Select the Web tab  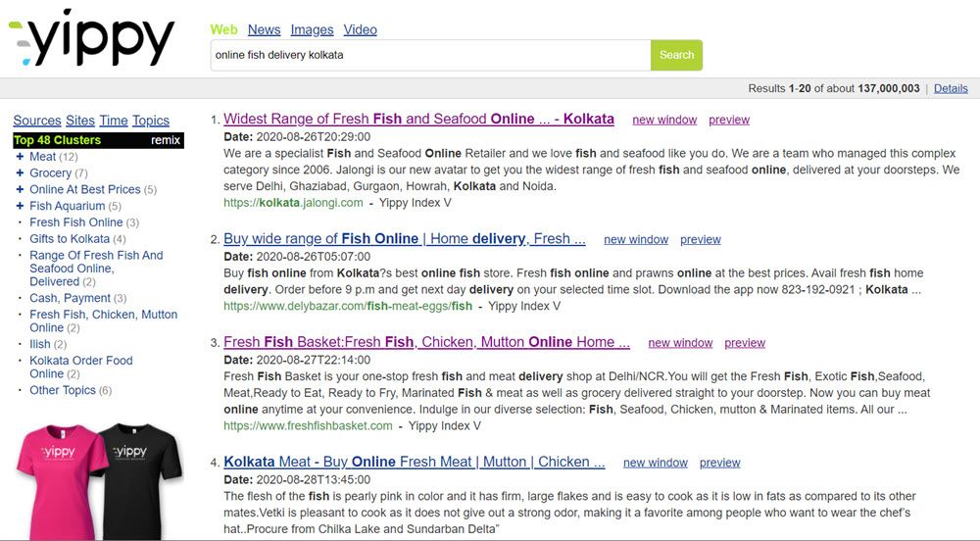click(223, 29)
